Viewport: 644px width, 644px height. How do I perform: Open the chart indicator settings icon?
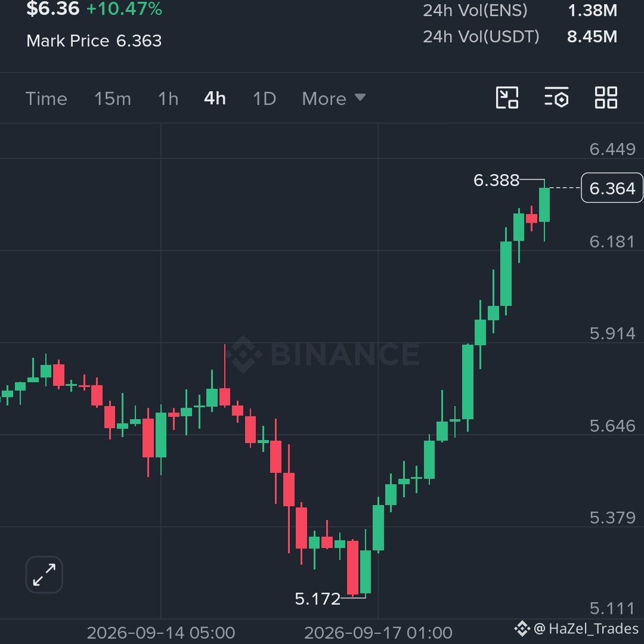click(x=556, y=98)
